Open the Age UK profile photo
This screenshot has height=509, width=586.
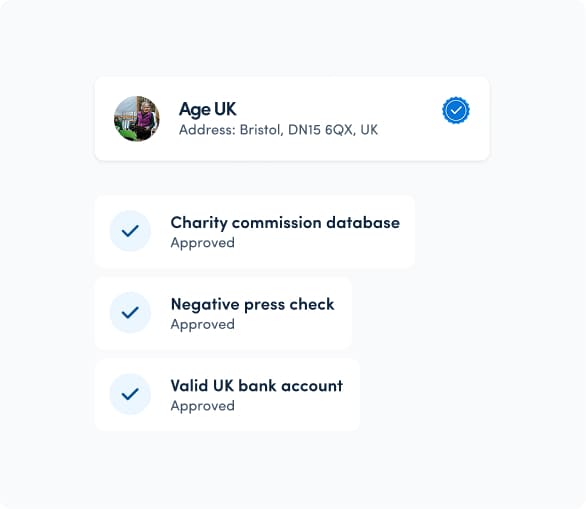pyautogui.click(x=137, y=119)
